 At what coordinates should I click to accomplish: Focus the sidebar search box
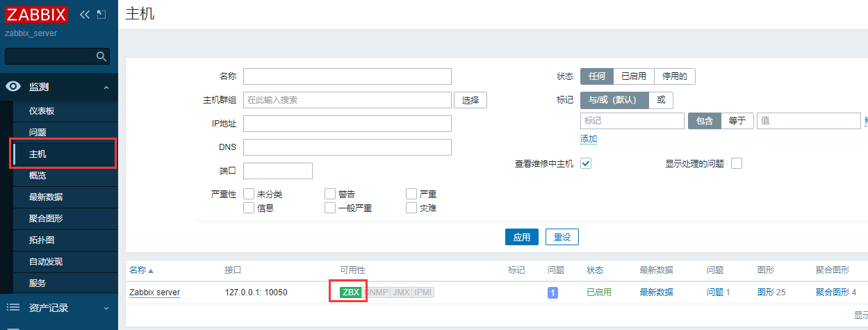57,56
